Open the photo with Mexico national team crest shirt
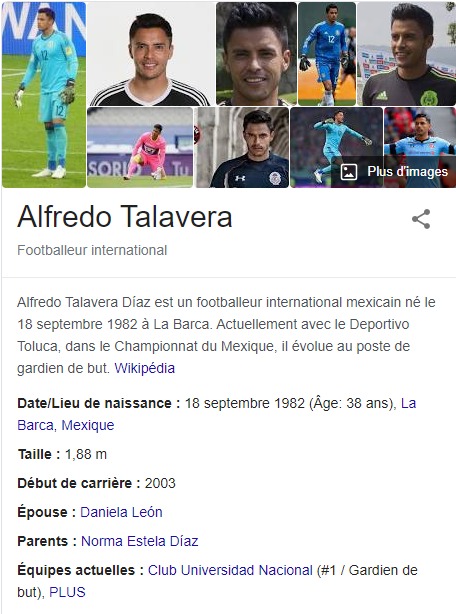This screenshot has width=456, height=614. tap(407, 54)
